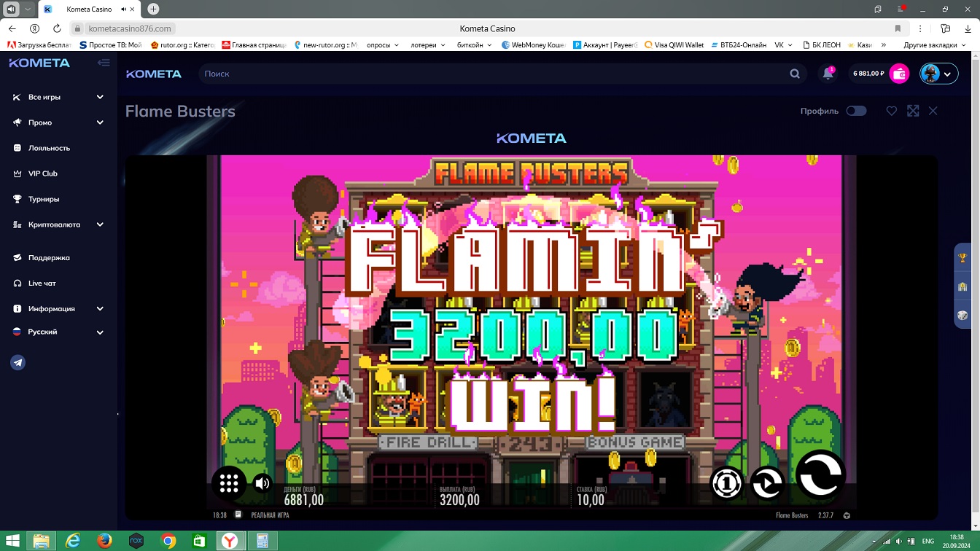This screenshot has height=551, width=980.
Task: Open the Windows Start menu
Action: pos(12,541)
